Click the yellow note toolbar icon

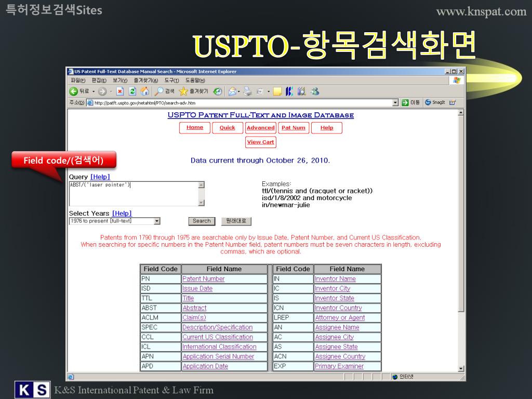277,91
